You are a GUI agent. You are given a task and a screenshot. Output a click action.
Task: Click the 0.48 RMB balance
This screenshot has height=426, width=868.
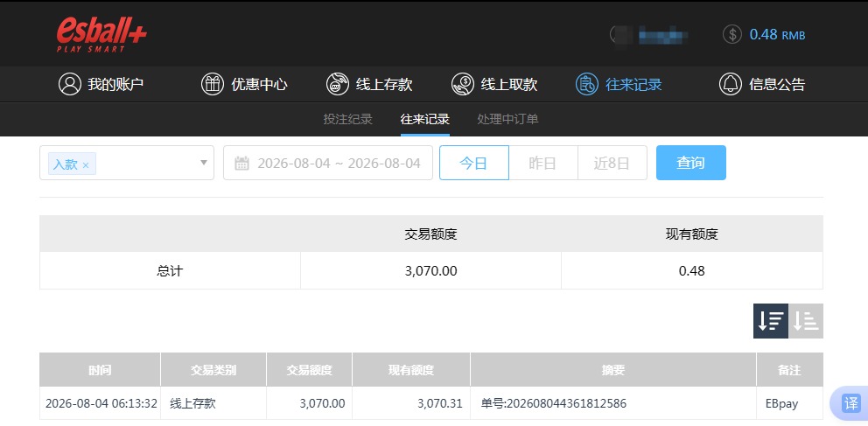[777, 34]
